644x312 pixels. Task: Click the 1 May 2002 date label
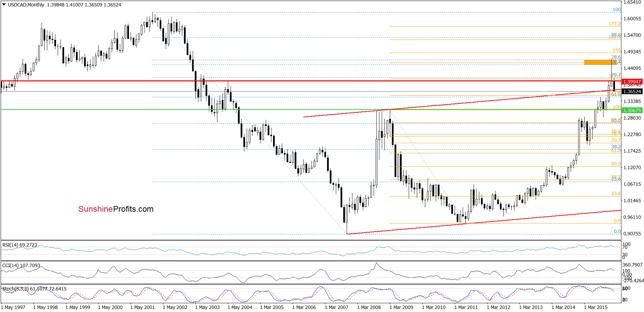(x=175, y=307)
